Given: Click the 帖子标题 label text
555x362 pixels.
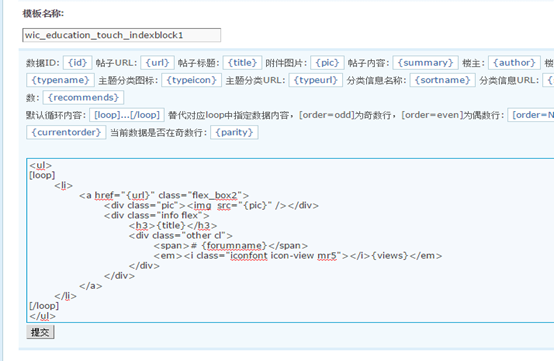Looking at the screenshot, I should [x=199, y=63].
